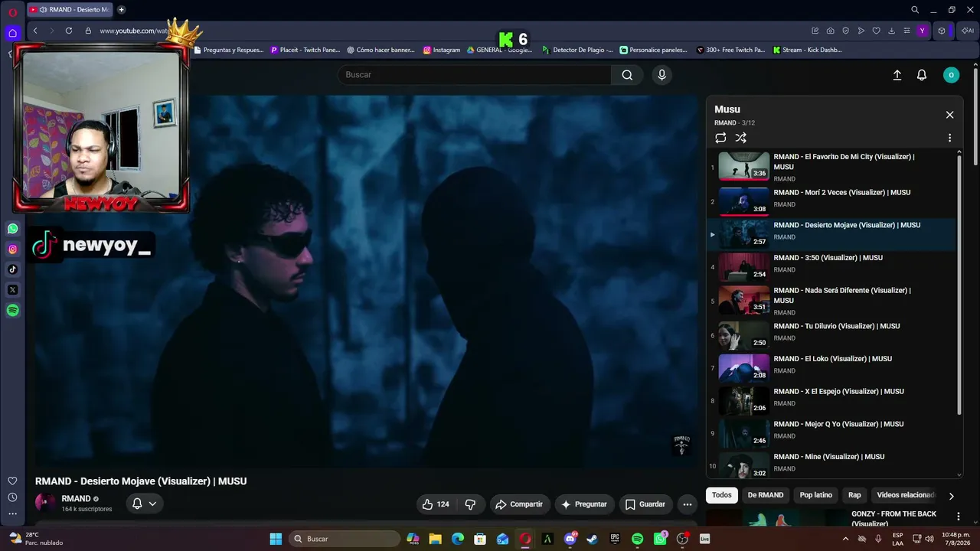The width and height of the screenshot is (980, 551).
Task: Open WhatsApp in Opera sidebar
Action: pyautogui.click(x=13, y=229)
